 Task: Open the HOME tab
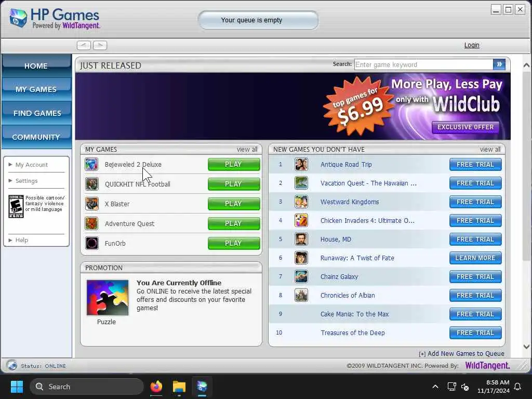coord(36,66)
